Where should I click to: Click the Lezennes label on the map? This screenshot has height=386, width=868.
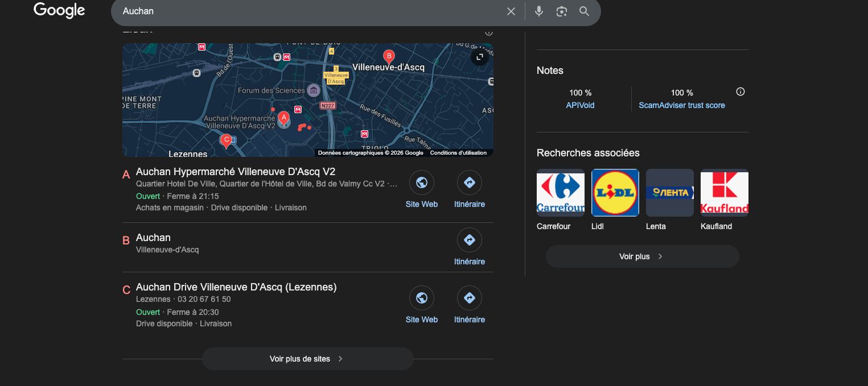point(188,153)
